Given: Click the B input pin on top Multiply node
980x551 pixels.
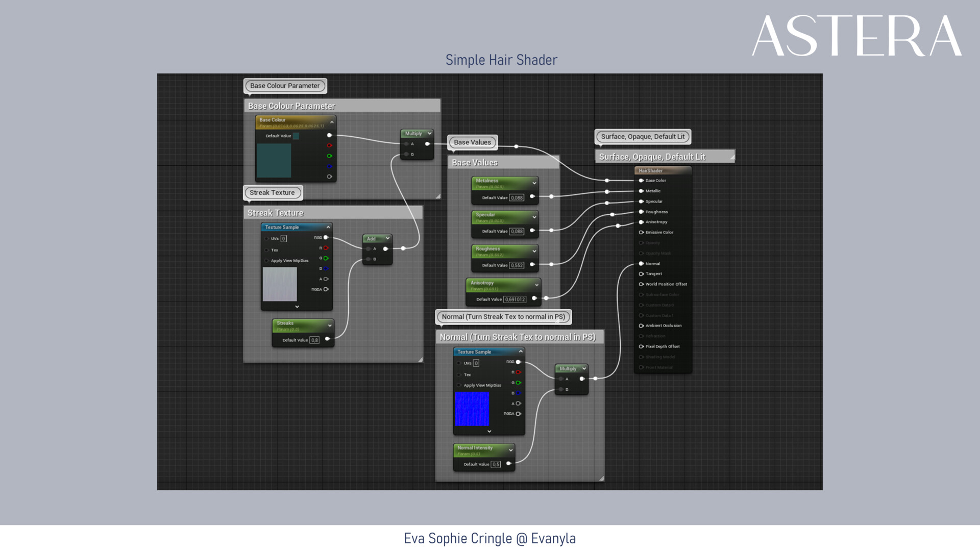Looking at the screenshot, I should 406,154.
